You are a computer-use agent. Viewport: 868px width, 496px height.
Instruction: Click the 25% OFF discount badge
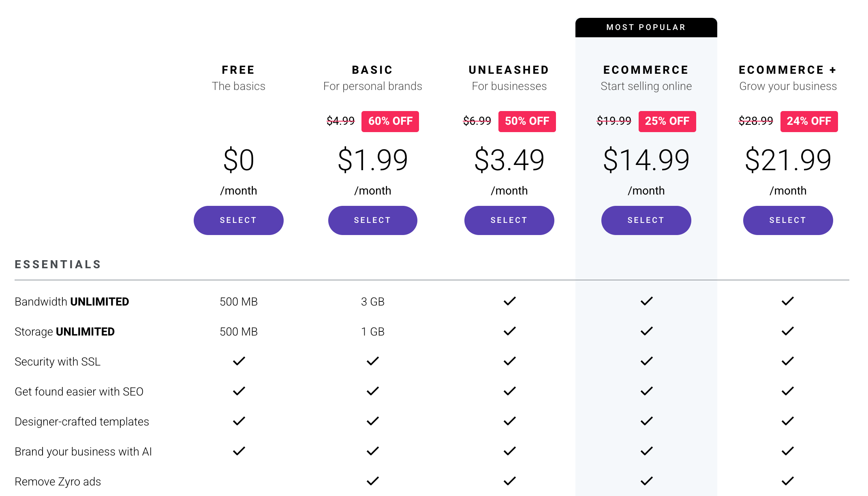(667, 121)
